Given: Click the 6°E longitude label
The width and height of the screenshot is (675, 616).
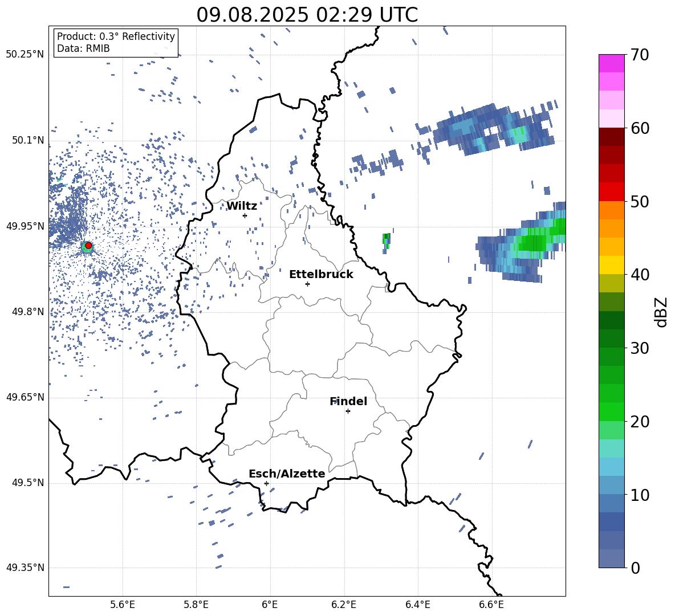Looking at the screenshot, I should [x=270, y=605].
